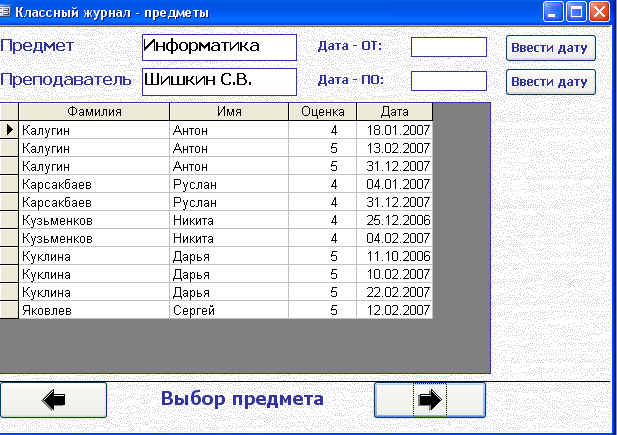
Task: Click the back arrow button
Action: [53, 400]
